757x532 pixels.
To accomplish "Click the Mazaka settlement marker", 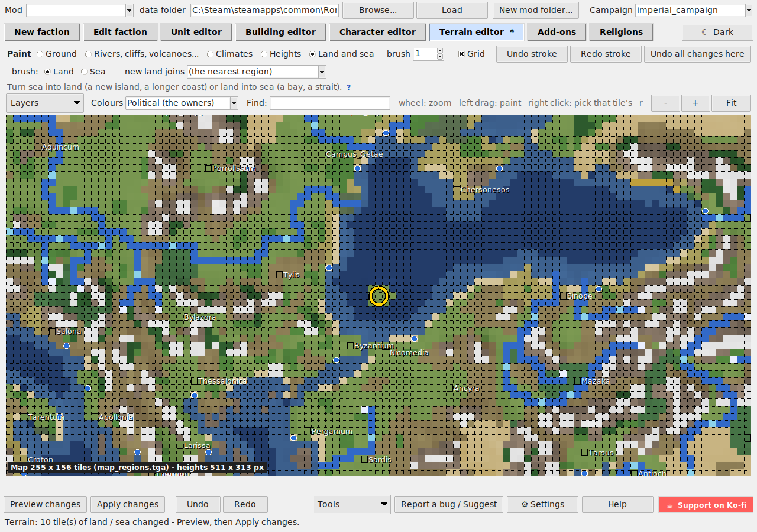I will 577,381.
